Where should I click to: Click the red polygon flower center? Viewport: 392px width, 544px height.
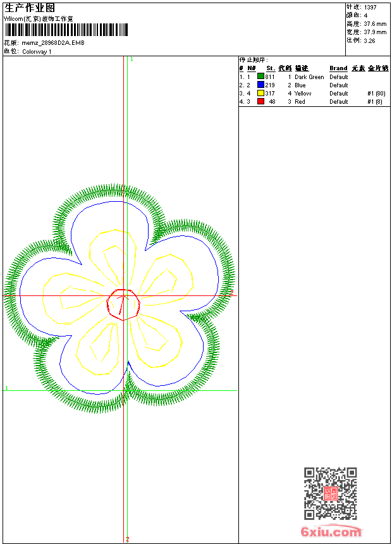(123, 304)
